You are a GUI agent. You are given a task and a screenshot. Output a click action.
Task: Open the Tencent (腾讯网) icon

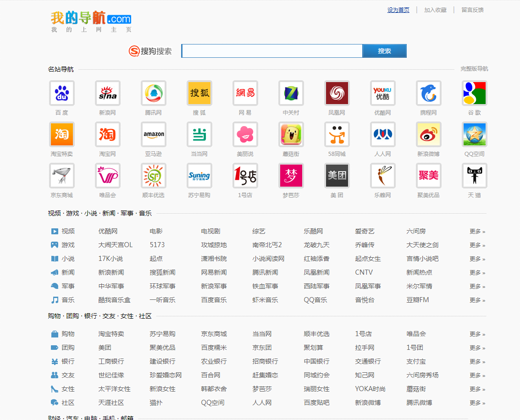[153, 93]
